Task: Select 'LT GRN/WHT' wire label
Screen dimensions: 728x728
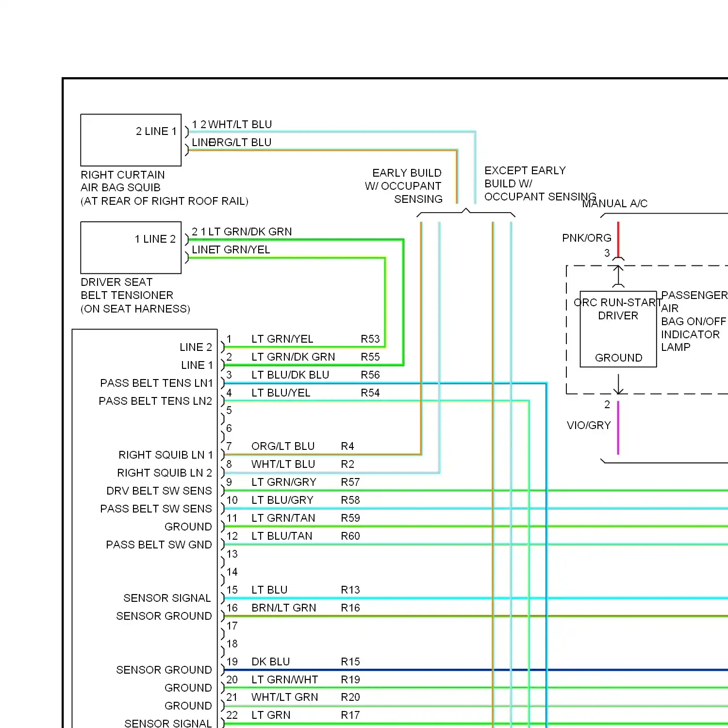Action: (285, 679)
